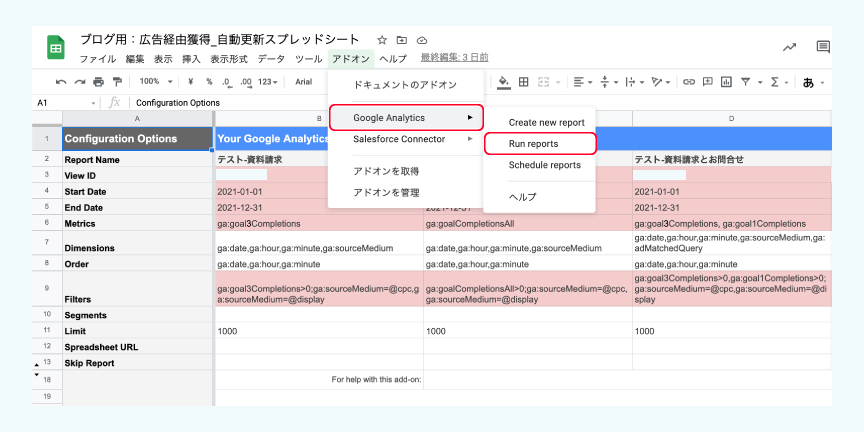This screenshot has height=432, width=864.
Task: Open the functions sigma icon
Action: point(775,82)
